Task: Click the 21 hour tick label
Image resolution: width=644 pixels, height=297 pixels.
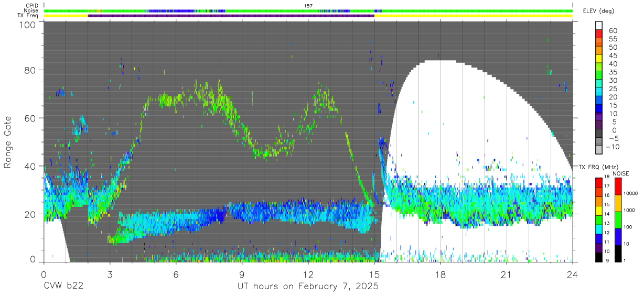Action: click(x=507, y=274)
